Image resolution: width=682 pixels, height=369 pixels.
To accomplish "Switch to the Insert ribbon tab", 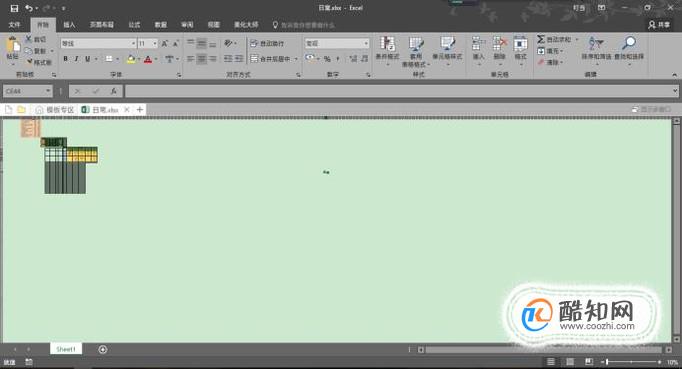I will [69, 25].
